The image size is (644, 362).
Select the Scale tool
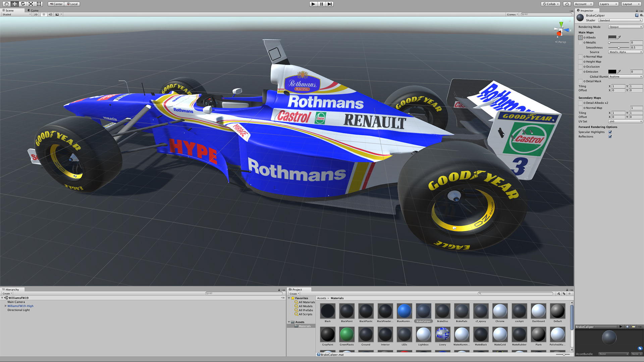pos(31,4)
